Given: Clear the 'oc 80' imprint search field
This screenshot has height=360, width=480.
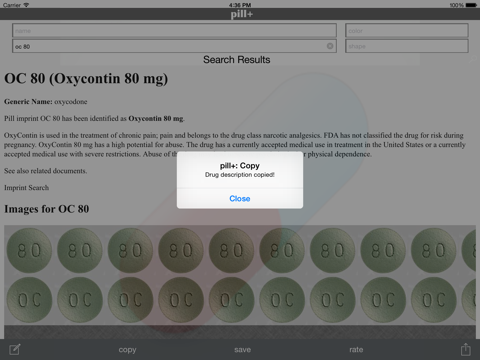Looking at the screenshot, I should (330, 46).
